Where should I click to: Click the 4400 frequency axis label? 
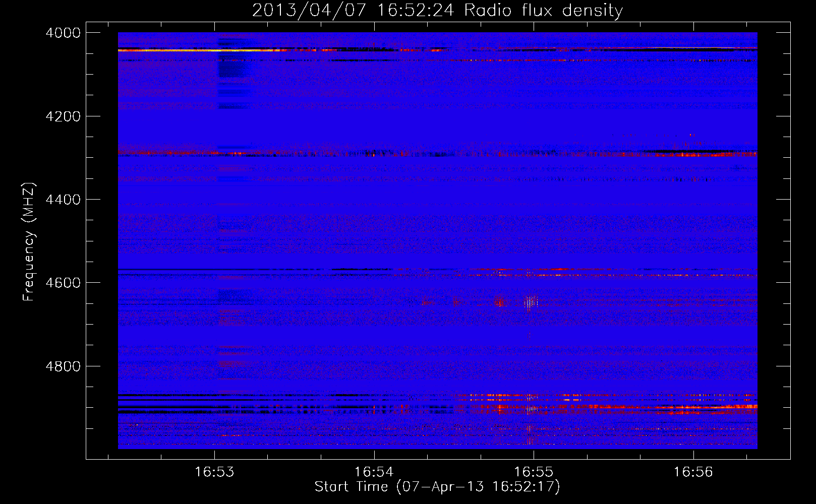tap(63, 200)
